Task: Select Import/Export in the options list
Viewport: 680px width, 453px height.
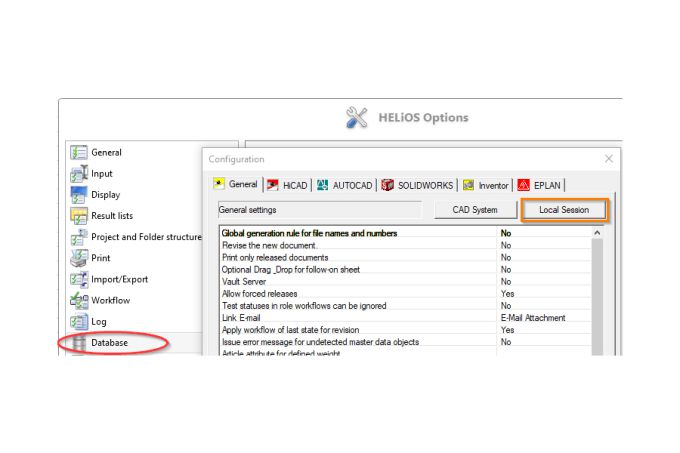Action: pos(119,279)
